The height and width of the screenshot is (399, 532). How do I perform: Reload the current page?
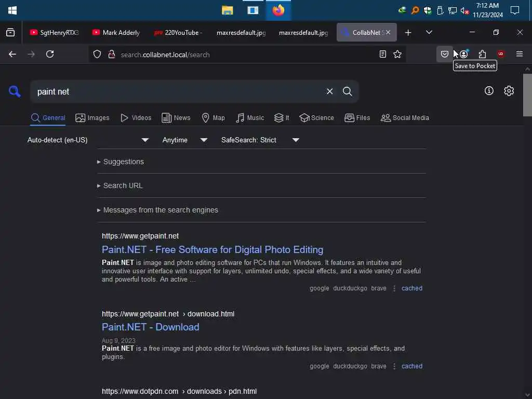(50, 54)
